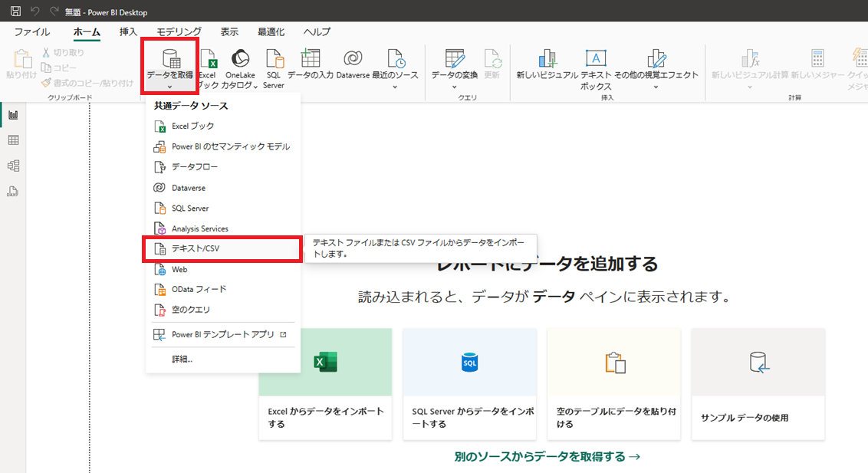Open Report view in left sidebar

point(13,115)
